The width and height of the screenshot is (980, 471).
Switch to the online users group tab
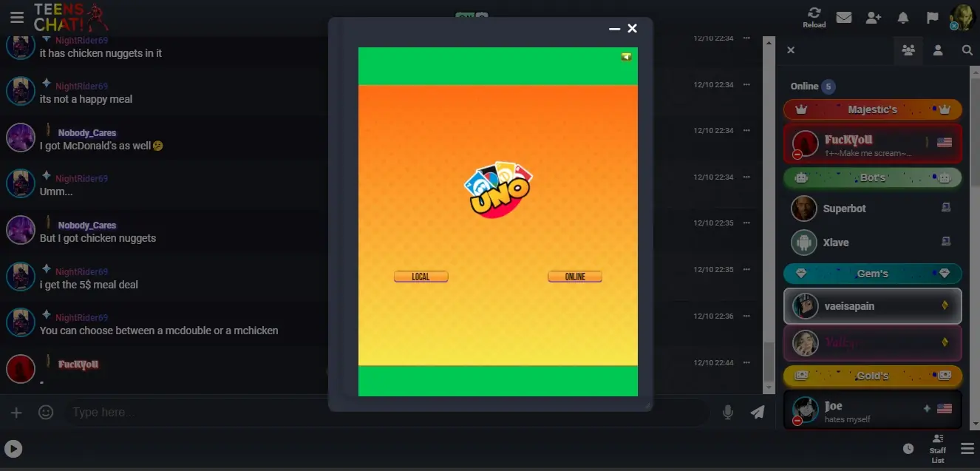[x=908, y=50]
